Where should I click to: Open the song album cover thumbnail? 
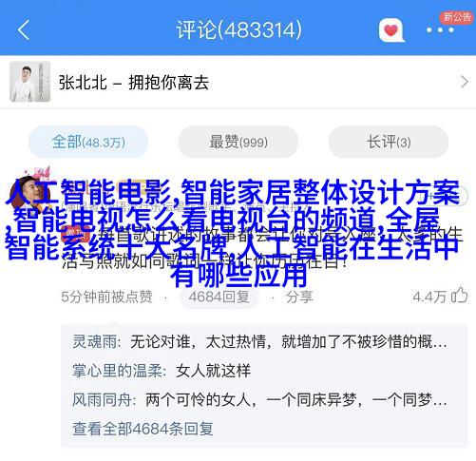point(29,82)
